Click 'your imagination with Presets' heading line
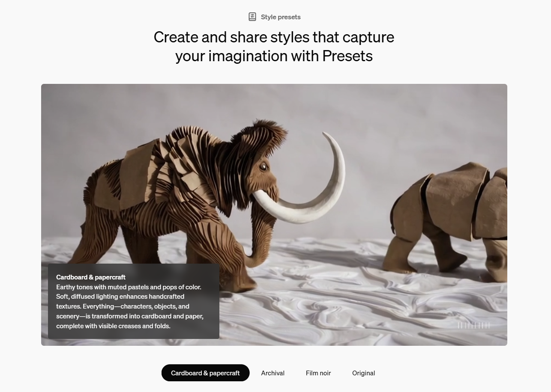 coord(274,56)
